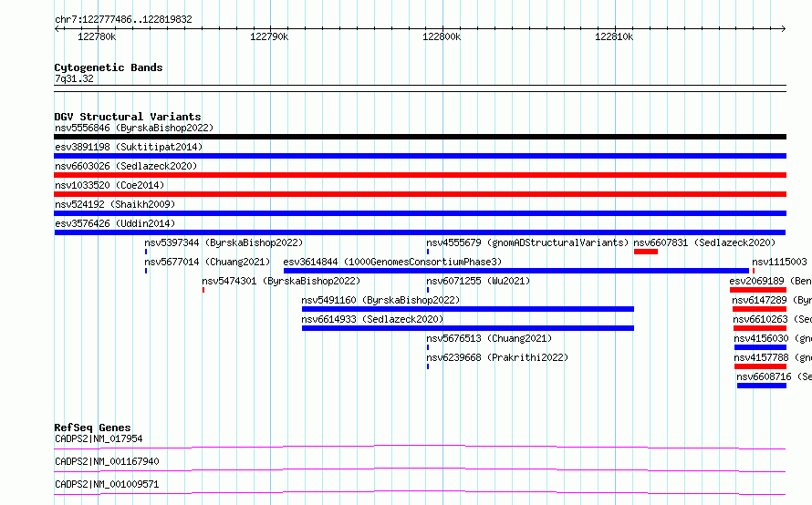Viewport: 812px width, 505px height.
Task: Click the DGV Structural Variants track title
Action: [x=128, y=117]
